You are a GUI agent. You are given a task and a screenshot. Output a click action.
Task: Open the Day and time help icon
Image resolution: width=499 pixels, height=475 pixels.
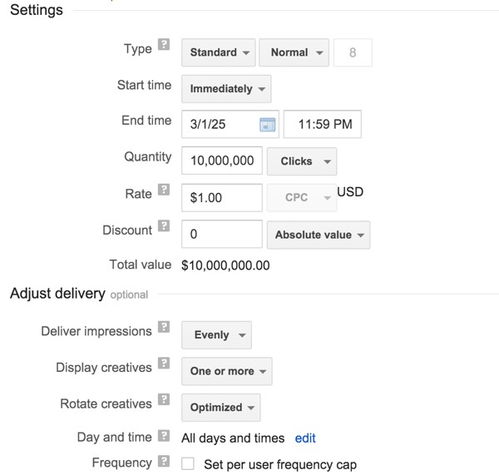[x=164, y=435]
